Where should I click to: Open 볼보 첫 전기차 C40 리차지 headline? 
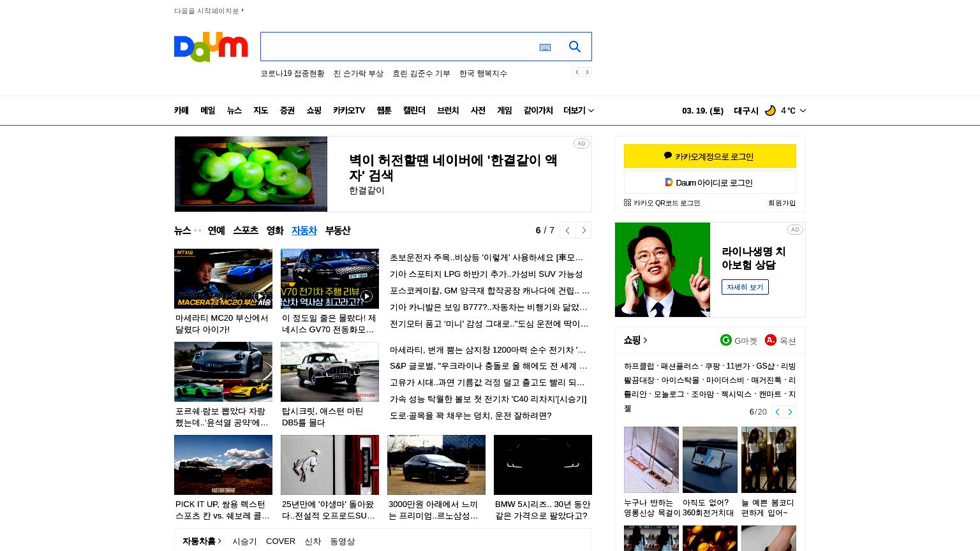tap(488, 399)
